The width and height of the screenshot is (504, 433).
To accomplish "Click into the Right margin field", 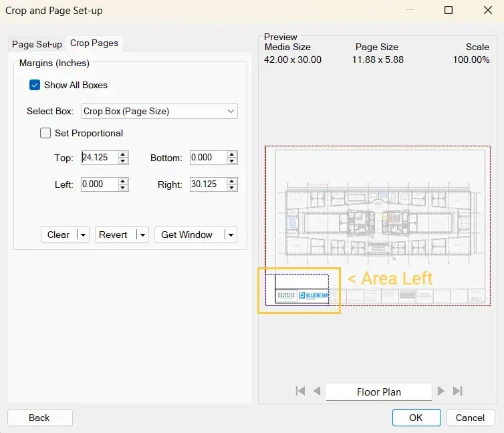I will [209, 184].
